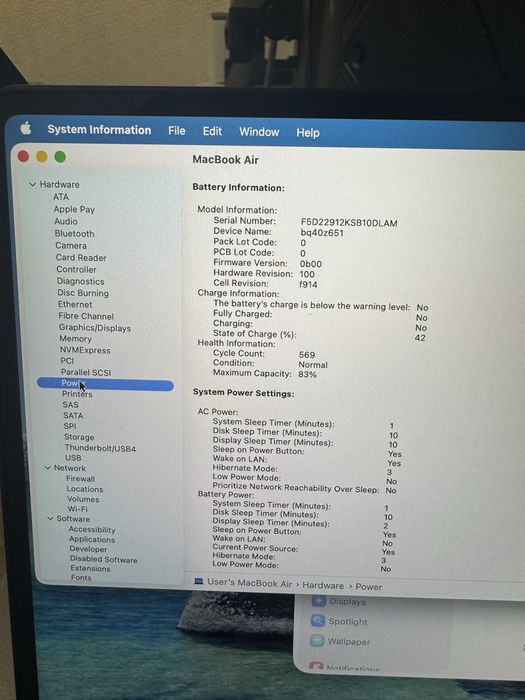Screen dimensions: 525x700
Task: Select Fibre Channel in the sidebar
Action: coord(86,316)
